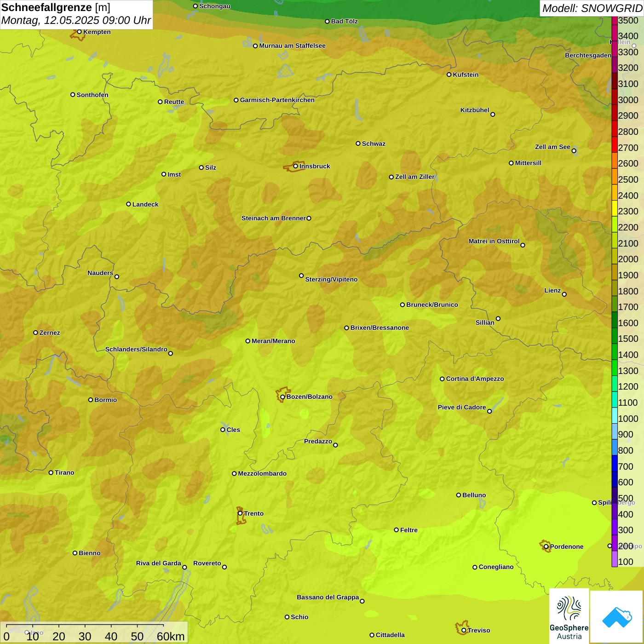Click the Conegliano town label
Image resolution: width=644 pixels, height=644 pixels.
(496, 567)
